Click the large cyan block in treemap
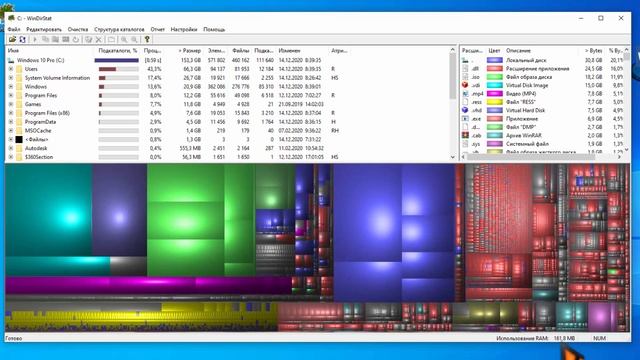 [x=49, y=210]
